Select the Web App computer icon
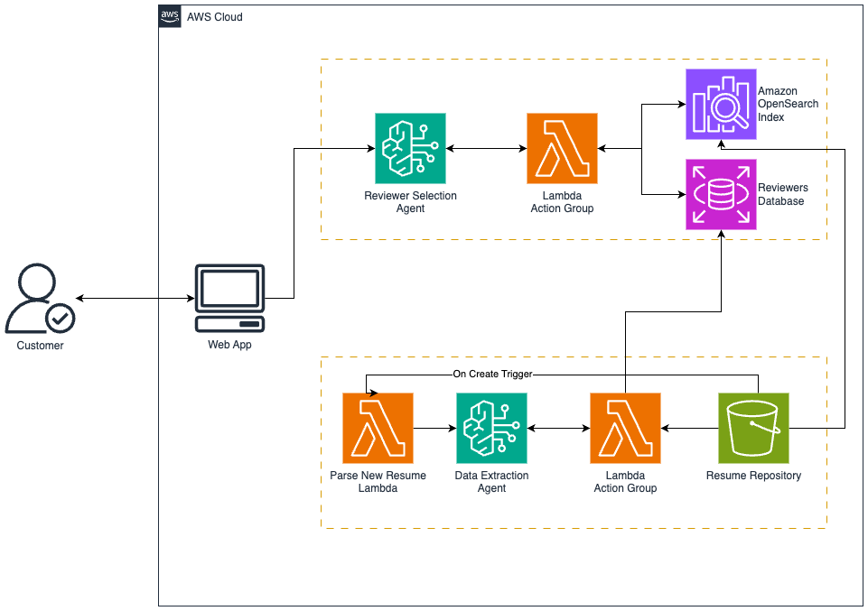868x611 pixels. (x=229, y=298)
